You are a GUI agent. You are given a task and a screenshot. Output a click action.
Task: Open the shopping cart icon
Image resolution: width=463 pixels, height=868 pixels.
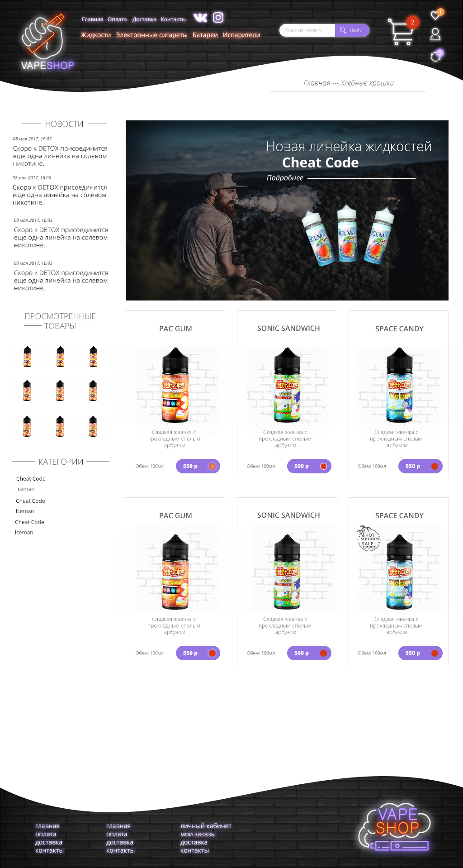tap(401, 32)
